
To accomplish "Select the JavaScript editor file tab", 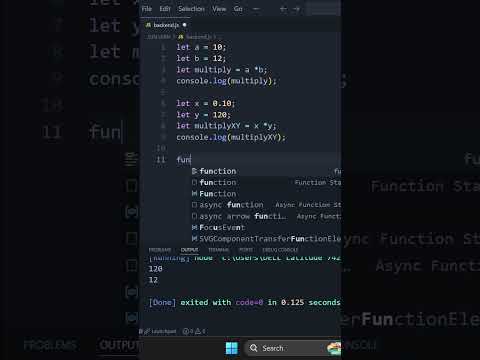I will (166, 25).
